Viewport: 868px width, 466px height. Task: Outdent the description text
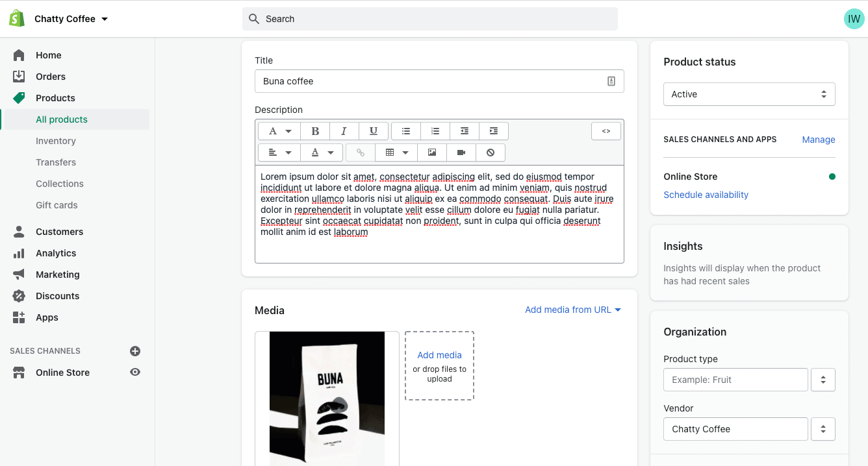tap(465, 131)
